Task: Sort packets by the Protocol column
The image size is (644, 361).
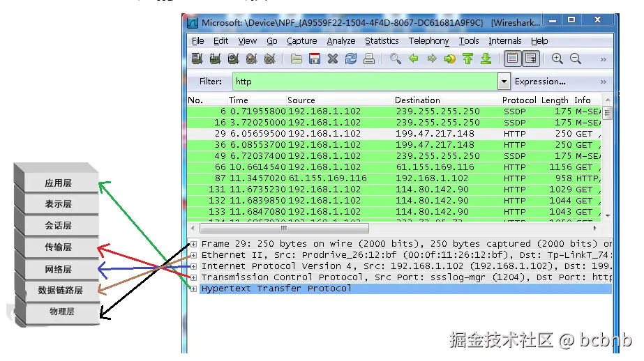Action: point(519,100)
